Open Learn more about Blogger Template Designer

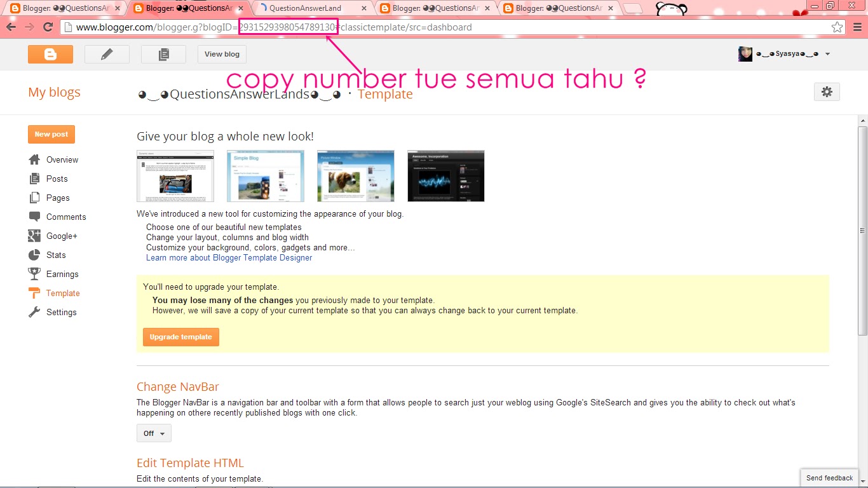click(229, 257)
